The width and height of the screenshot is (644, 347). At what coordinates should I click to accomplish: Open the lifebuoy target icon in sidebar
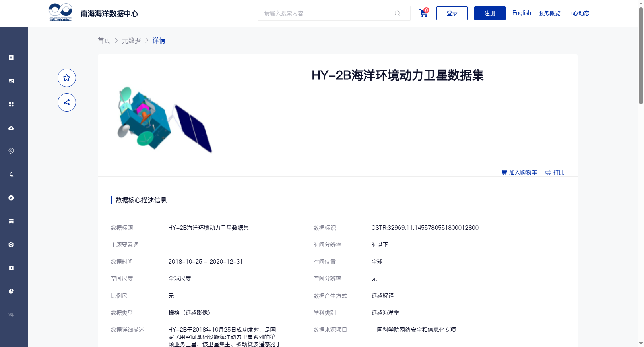tap(11, 245)
